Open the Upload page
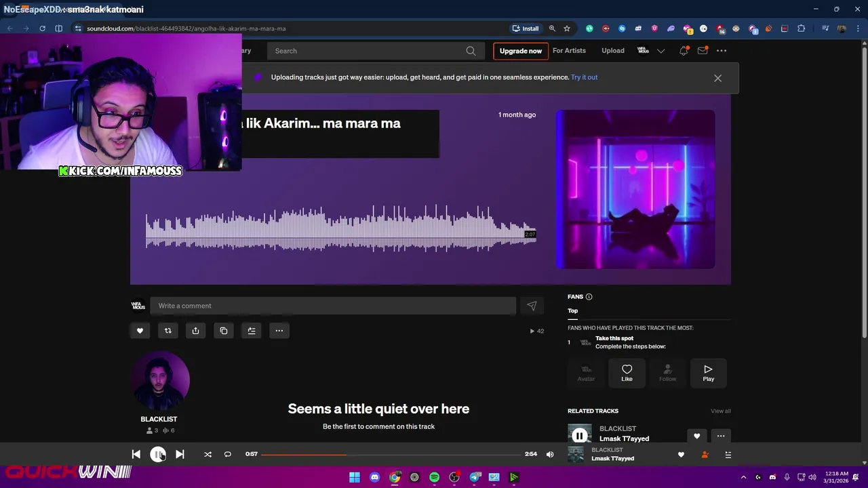 coord(613,51)
